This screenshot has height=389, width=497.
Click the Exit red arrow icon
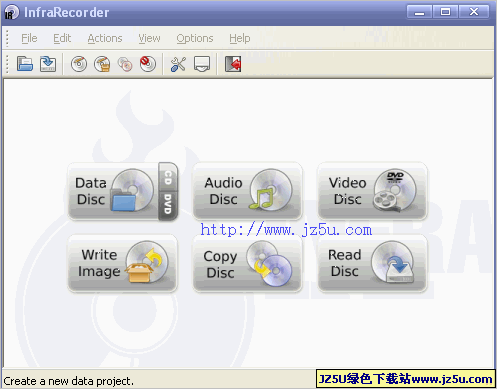[x=233, y=64]
